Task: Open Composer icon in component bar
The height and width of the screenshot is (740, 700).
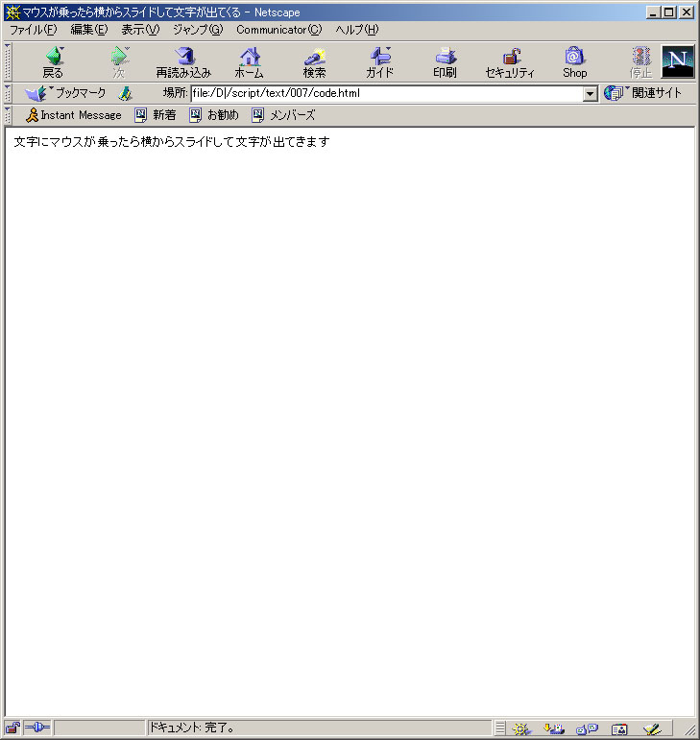Action: (x=652, y=728)
